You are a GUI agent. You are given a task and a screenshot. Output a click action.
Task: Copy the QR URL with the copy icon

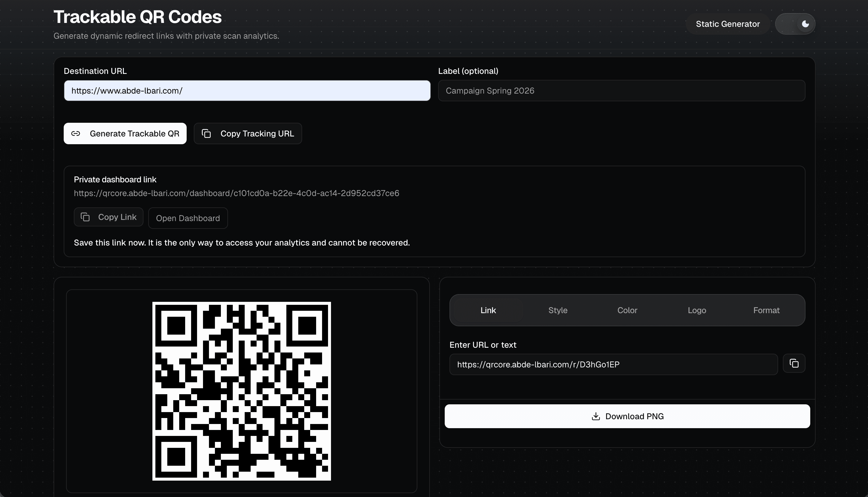click(x=794, y=363)
